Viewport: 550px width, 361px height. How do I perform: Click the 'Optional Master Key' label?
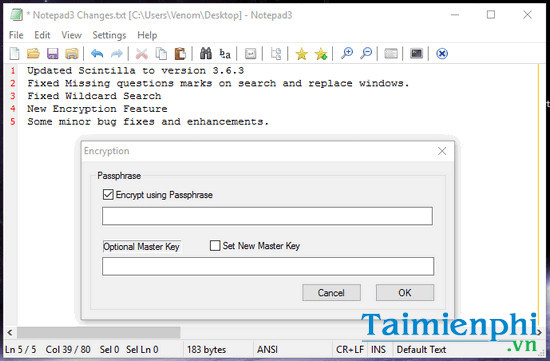click(141, 246)
